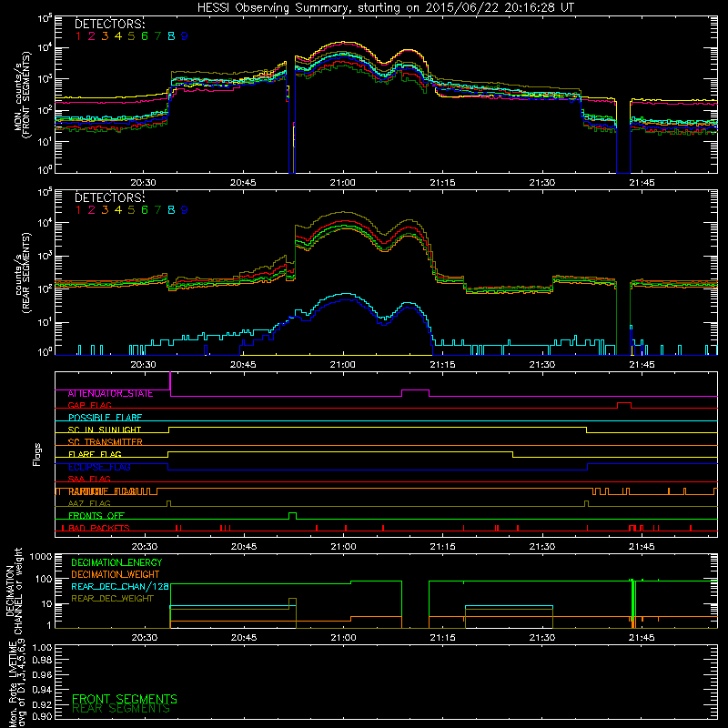728x728 pixels.
Task: Select olive detector 5 in top panel legend
Action: click(131, 36)
